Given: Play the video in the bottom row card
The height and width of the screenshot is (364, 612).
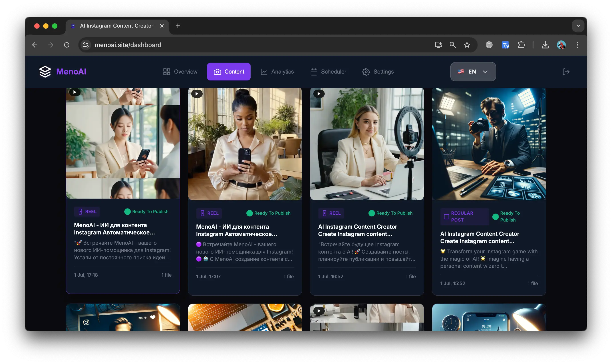Looking at the screenshot, I should pos(319,311).
